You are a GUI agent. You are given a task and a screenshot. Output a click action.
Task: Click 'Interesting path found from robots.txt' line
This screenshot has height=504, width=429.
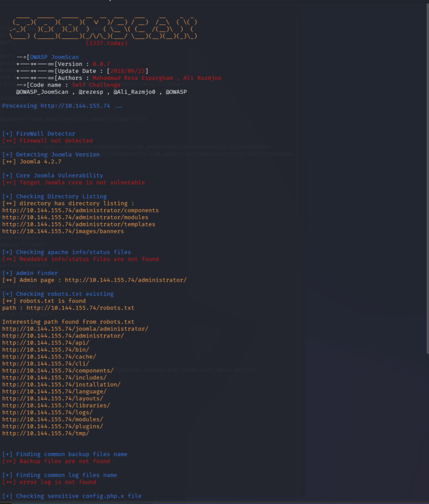coord(68,322)
